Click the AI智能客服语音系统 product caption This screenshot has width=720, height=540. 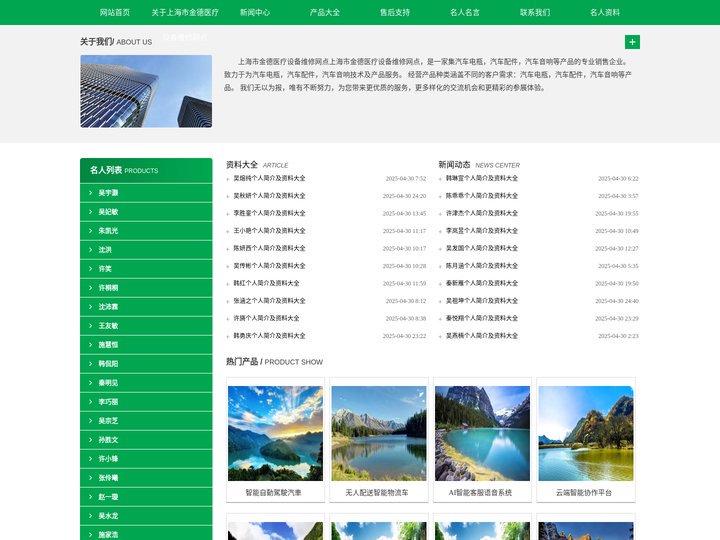[480, 493]
